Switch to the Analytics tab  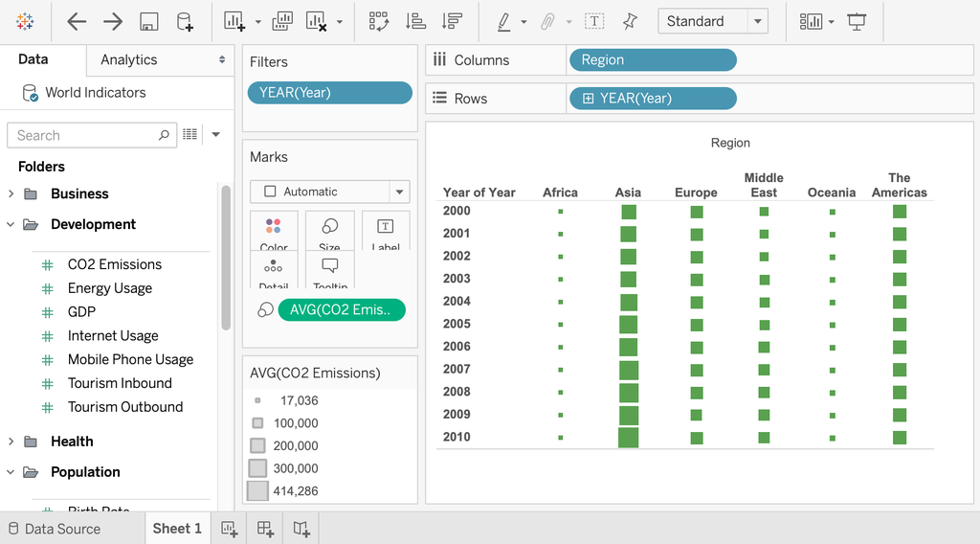pyautogui.click(x=129, y=59)
